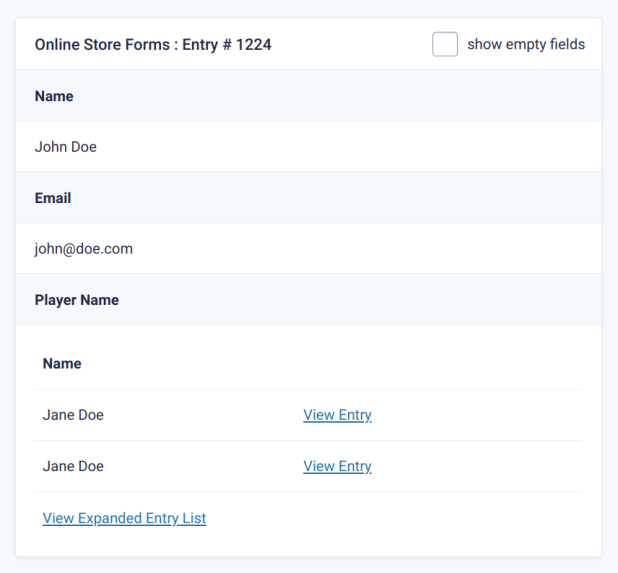Click 'Forms' in the entry title
This screenshot has width=618, height=573.
(147, 45)
